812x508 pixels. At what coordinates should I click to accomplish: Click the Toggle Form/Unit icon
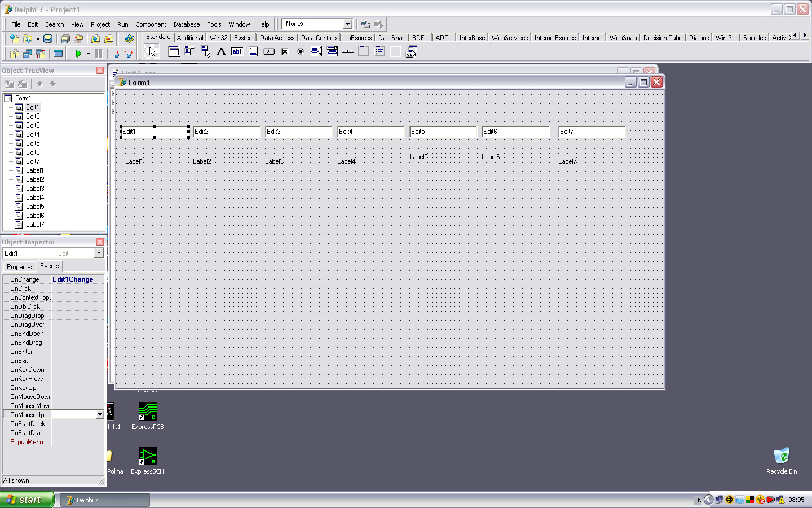[41, 54]
